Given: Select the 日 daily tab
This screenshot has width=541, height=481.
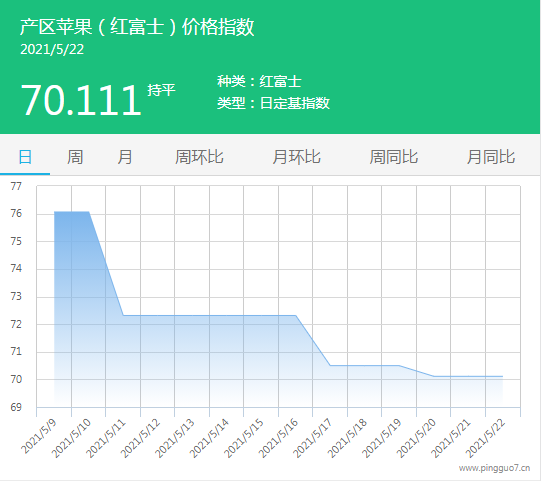Looking at the screenshot, I should (25, 157).
